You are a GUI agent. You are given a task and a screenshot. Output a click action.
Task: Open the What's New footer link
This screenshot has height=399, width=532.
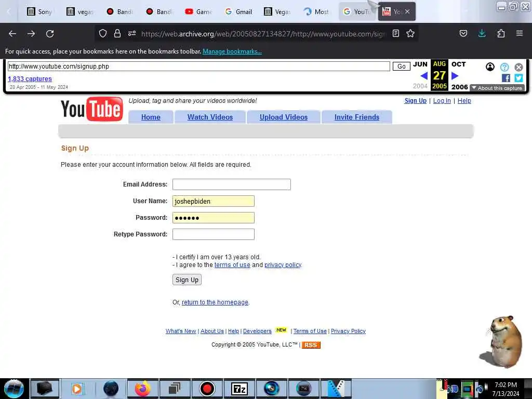click(x=181, y=331)
